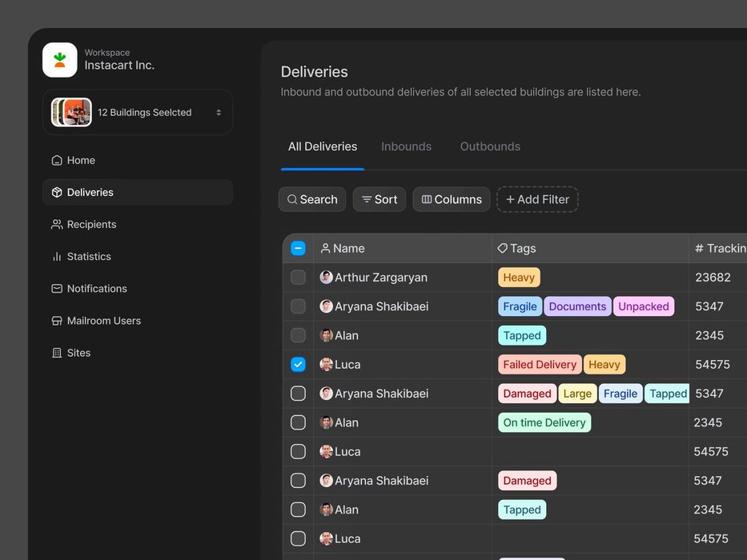Open Notifications in the sidebar
747x560 pixels.
click(x=96, y=288)
